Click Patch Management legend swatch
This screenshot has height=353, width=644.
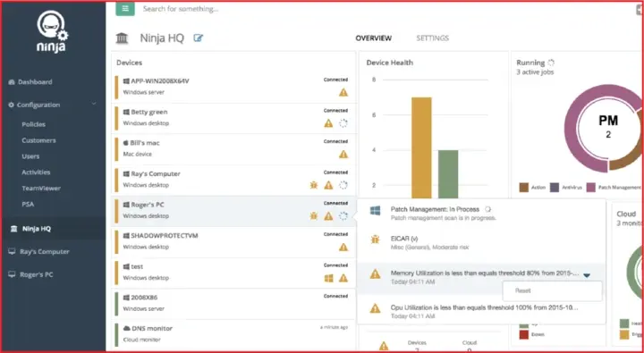click(x=591, y=187)
